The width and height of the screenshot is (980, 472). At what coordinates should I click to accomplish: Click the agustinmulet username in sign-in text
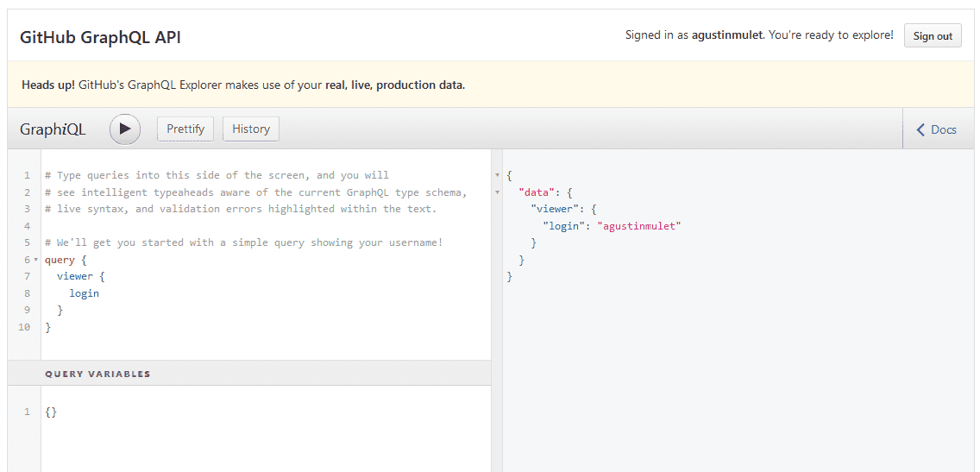(x=727, y=35)
